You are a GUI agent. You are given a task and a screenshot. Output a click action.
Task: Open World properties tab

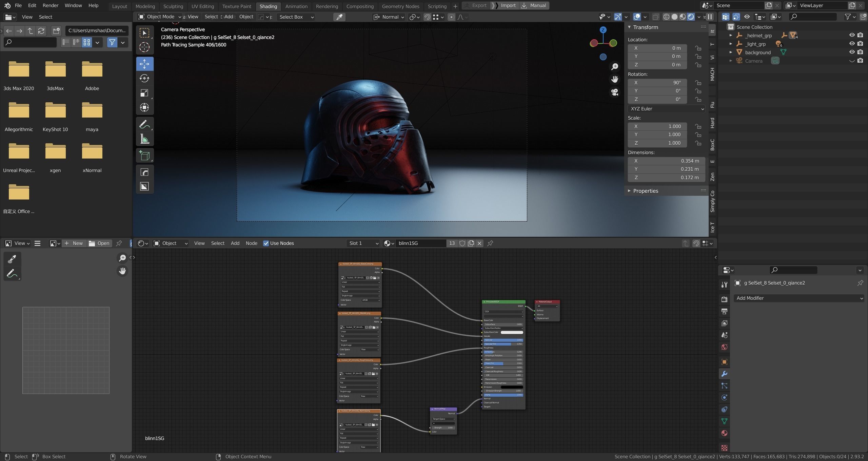pos(724,347)
